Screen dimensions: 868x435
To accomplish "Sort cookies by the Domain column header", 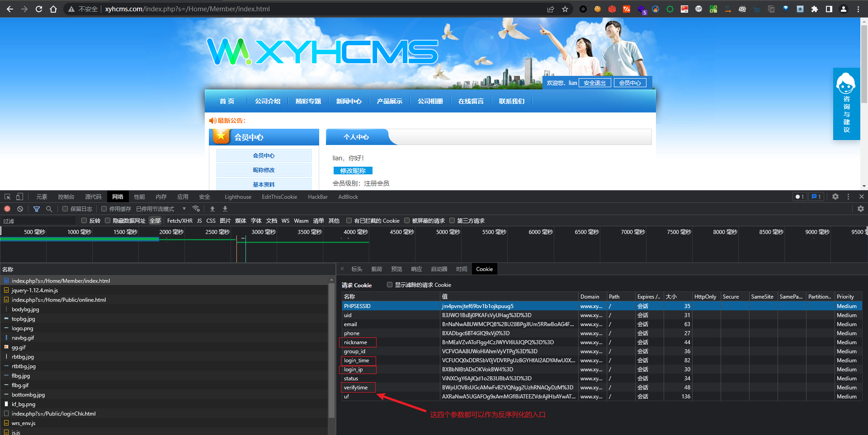I will point(592,296).
